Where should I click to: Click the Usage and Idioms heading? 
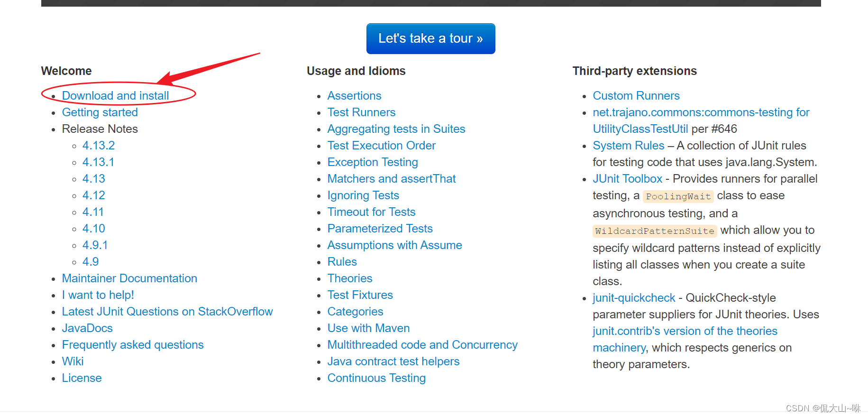coord(356,71)
